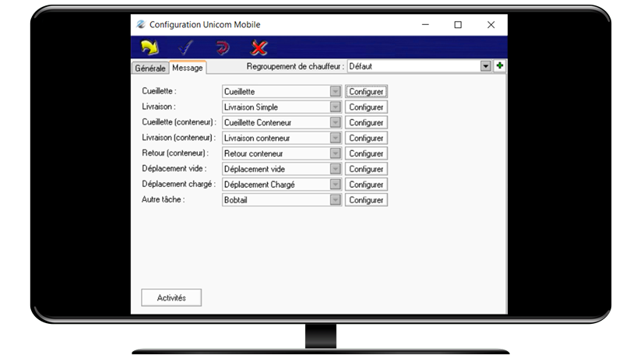Screen dimensions: 644x362
Task: Expand the Déplacement vide dropdown
Action: (335, 169)
